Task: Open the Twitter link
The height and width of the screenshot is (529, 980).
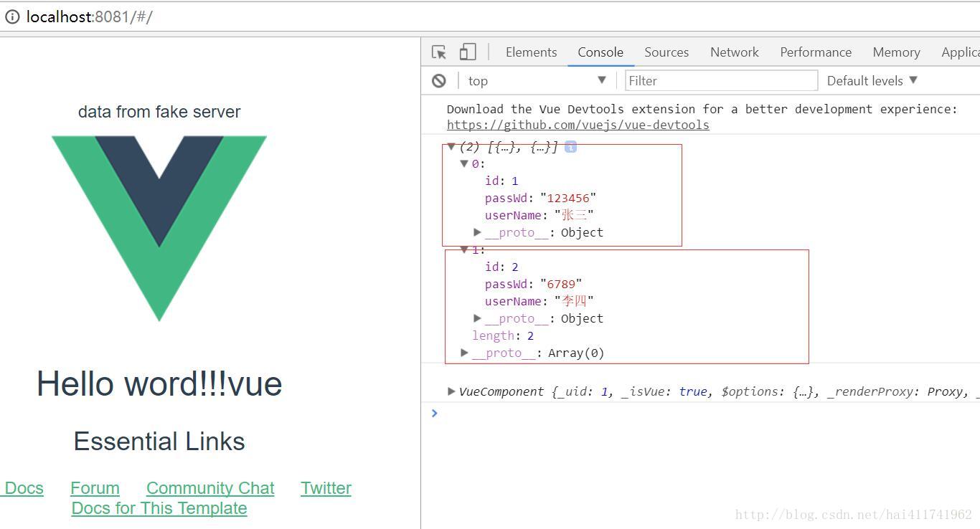Action: [326, 488]
